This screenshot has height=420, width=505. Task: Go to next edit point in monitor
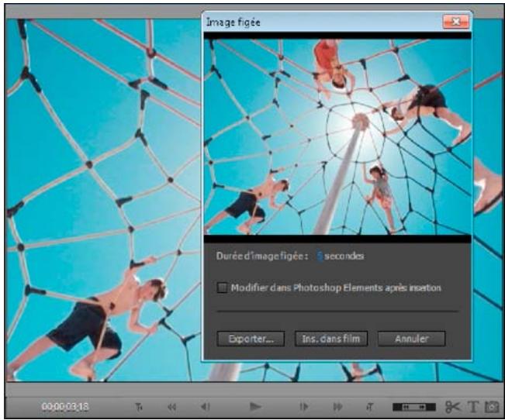pyautogui.click(x=370, y=407)
